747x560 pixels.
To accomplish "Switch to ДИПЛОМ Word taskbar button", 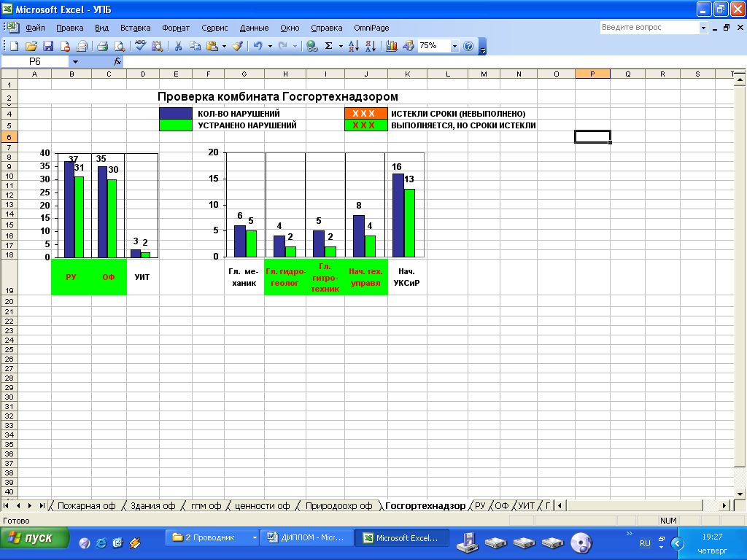I will click(306, 538).
